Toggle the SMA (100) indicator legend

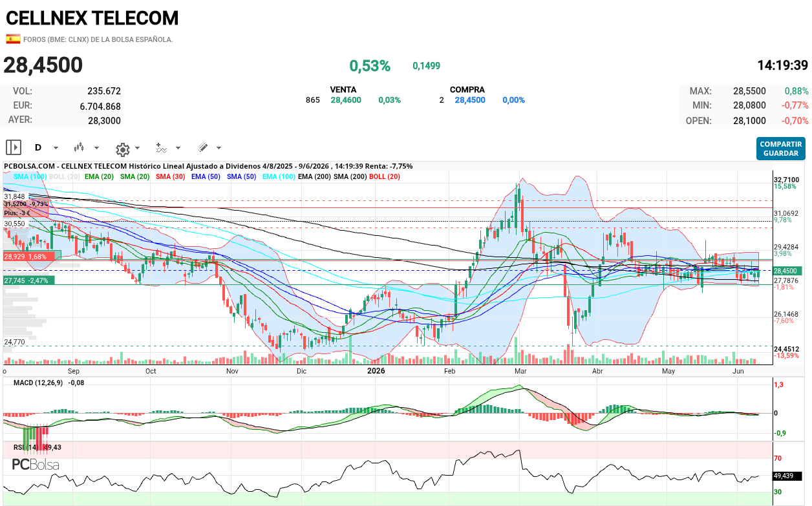(30, 176)
